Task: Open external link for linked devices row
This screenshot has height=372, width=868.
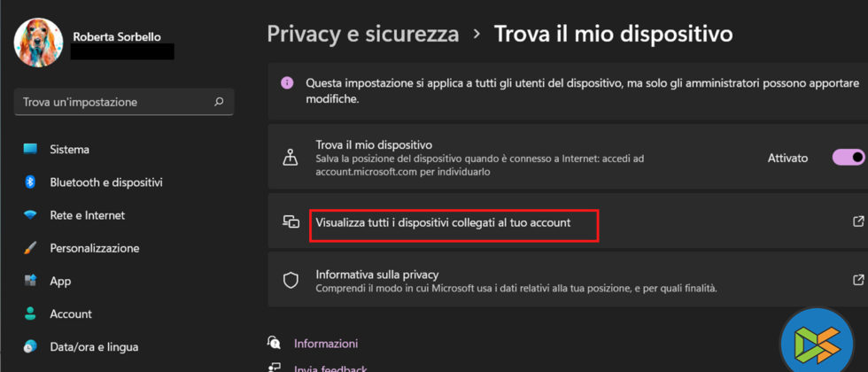Action: (857, 221)
